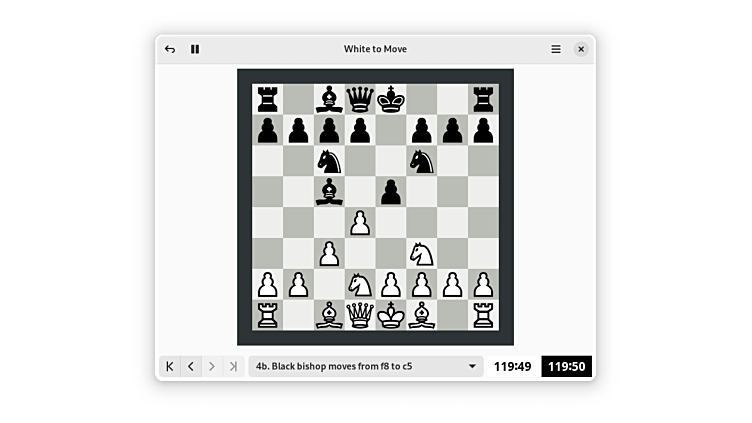Click the undo move button
This screenshot has height=423, width=752.
click(x=170, y=49)
